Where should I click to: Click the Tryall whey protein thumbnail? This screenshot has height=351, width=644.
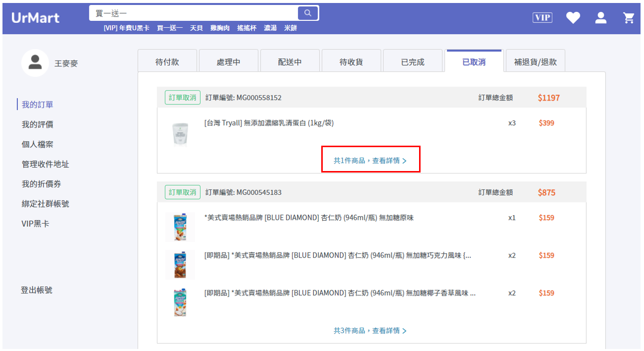(180, 133)
